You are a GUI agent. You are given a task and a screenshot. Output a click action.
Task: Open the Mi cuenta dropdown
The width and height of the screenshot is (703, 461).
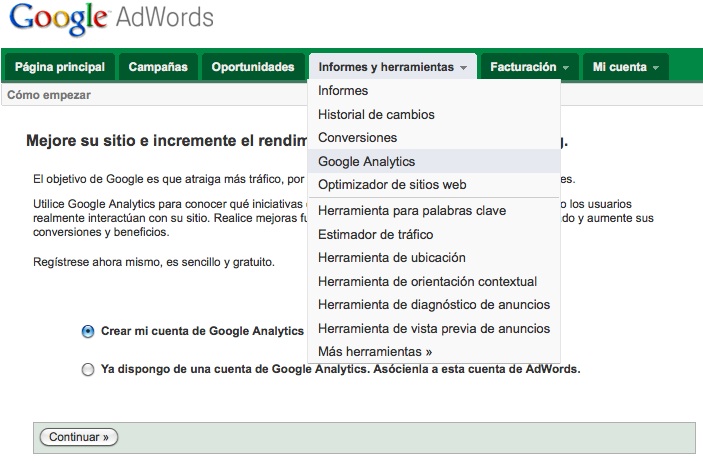tap(625, 67)
